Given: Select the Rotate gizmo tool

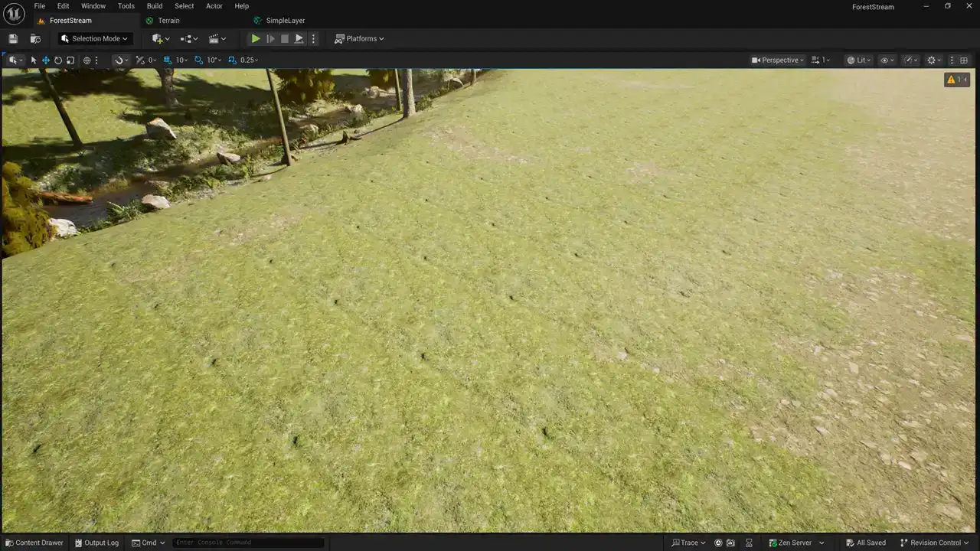Looking at the screenshot, I should 58,60.
